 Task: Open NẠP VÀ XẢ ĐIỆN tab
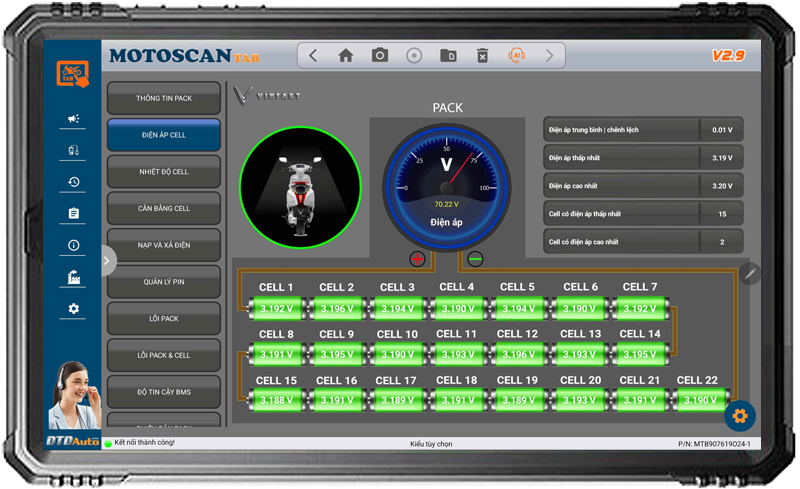coord(164,245)
